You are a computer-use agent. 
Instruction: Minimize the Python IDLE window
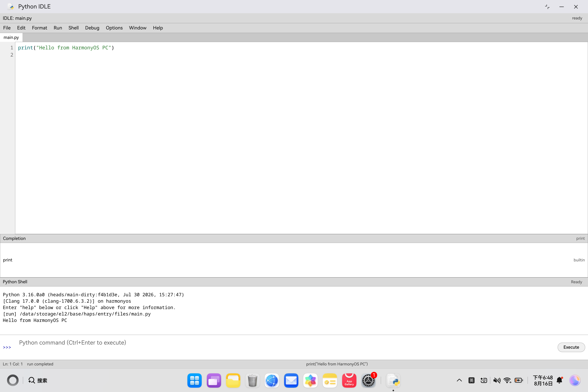[x=561, y=7]
